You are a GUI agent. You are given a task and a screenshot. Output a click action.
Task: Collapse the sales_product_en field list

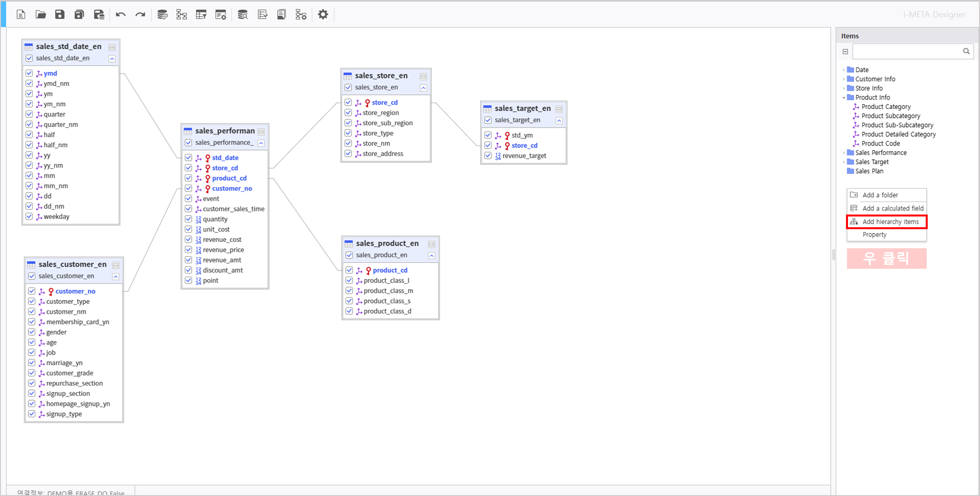coord(432,256)
